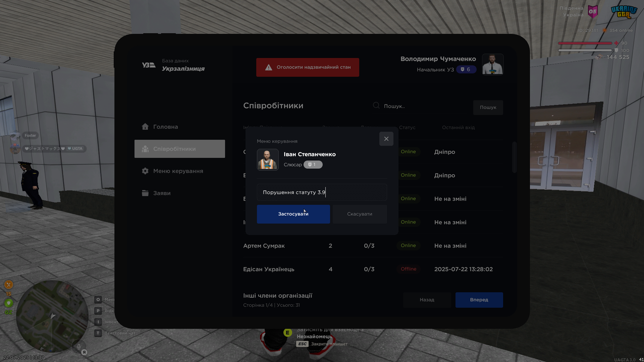Image resolution: width=644 pixels, height=362 pixels.
Task: Click Online status in Артем Сумрак row
Action: [x=409, y=246]
